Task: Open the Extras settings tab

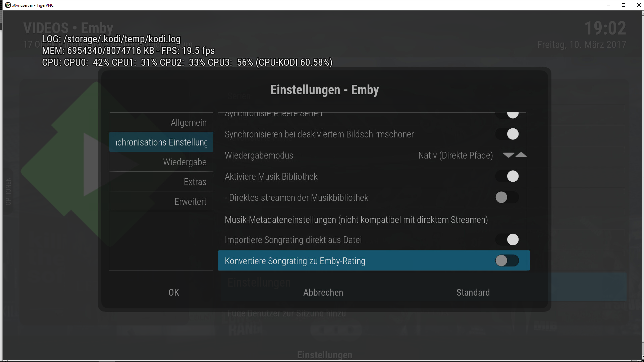Action: (x=161, y=182)
